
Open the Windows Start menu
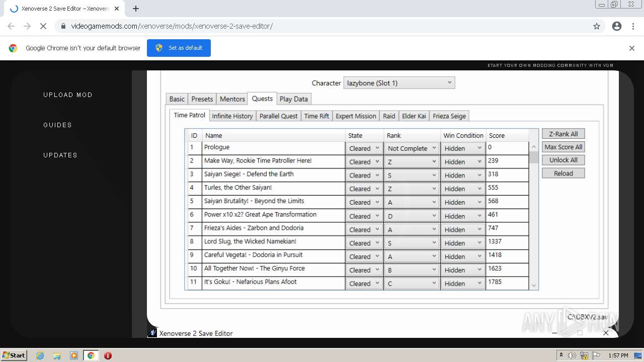tap(14, 355)
